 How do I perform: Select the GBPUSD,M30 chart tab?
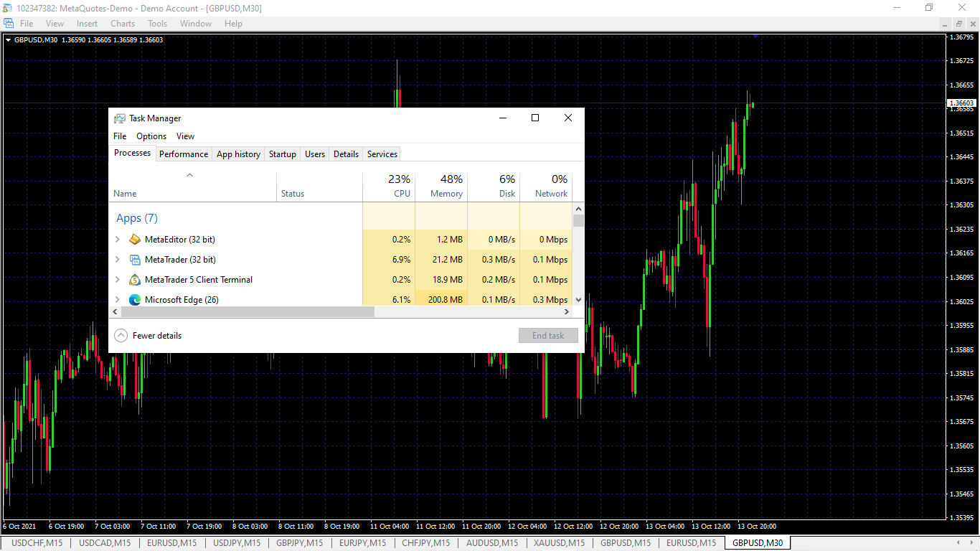(x=758, y=543)
